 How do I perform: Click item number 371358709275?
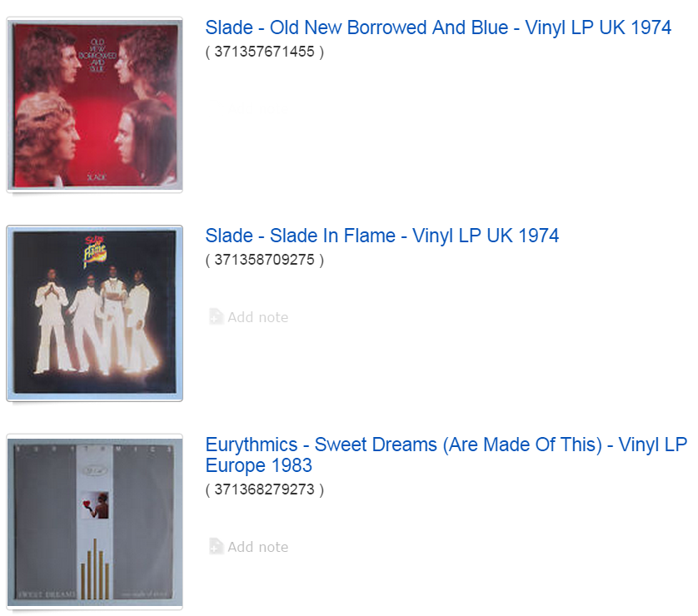[x=264, y=260]
